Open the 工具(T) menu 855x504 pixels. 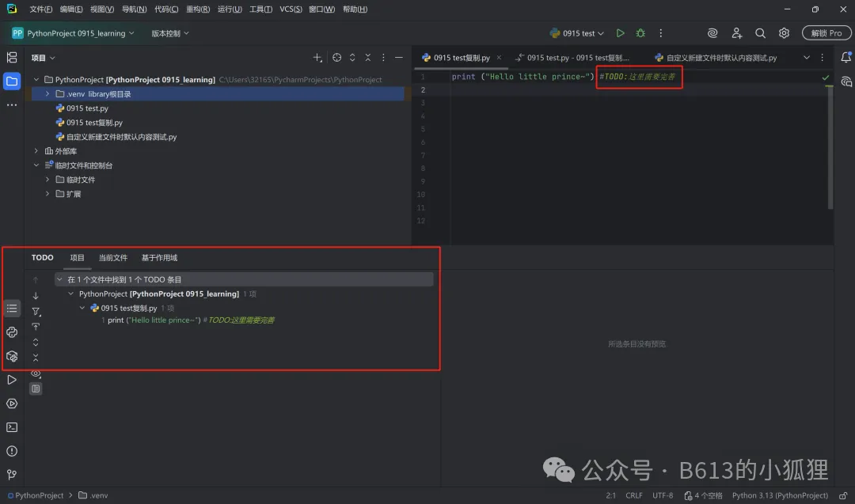tap(260, 9)
